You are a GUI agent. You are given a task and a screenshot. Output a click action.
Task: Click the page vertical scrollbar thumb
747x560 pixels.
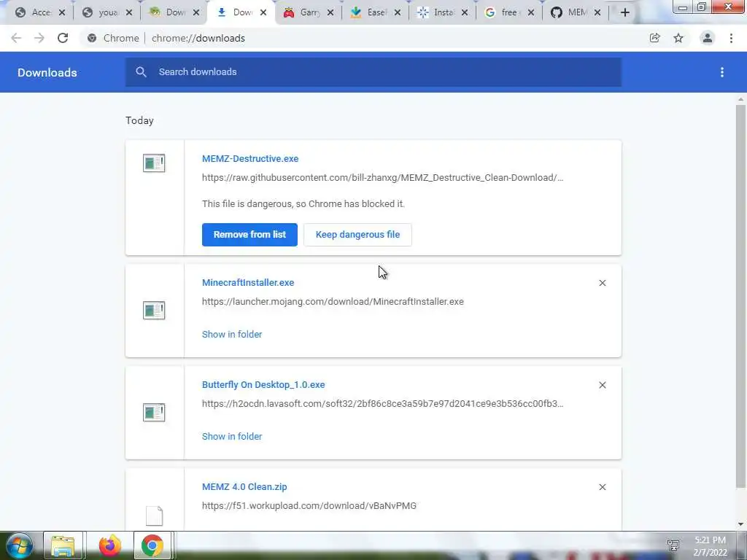740,296
